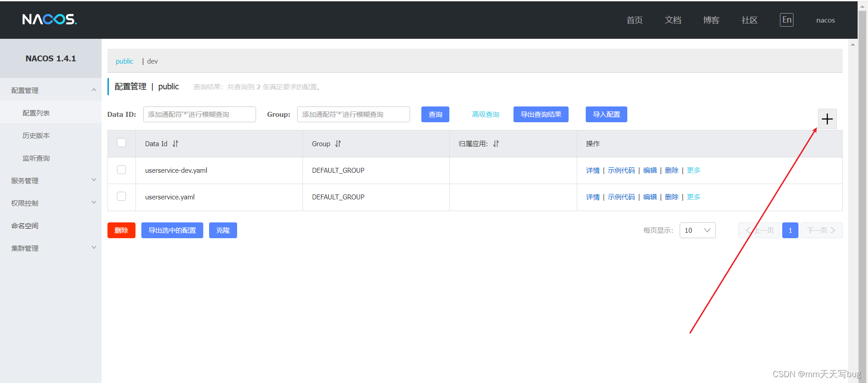Switch to the dev namespace tab
The width and height of the screenshot is (868, 383).
[x=153, y=61]
